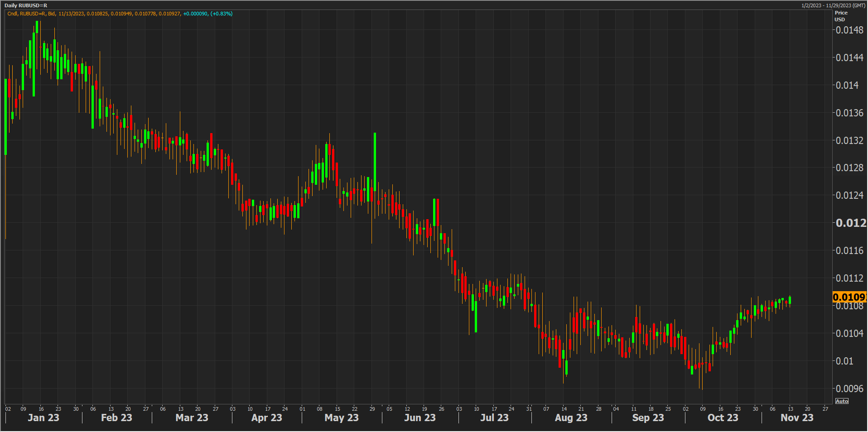Click the Price USD axis header
This screenshot has height=432, width=868.
[841, 16]
